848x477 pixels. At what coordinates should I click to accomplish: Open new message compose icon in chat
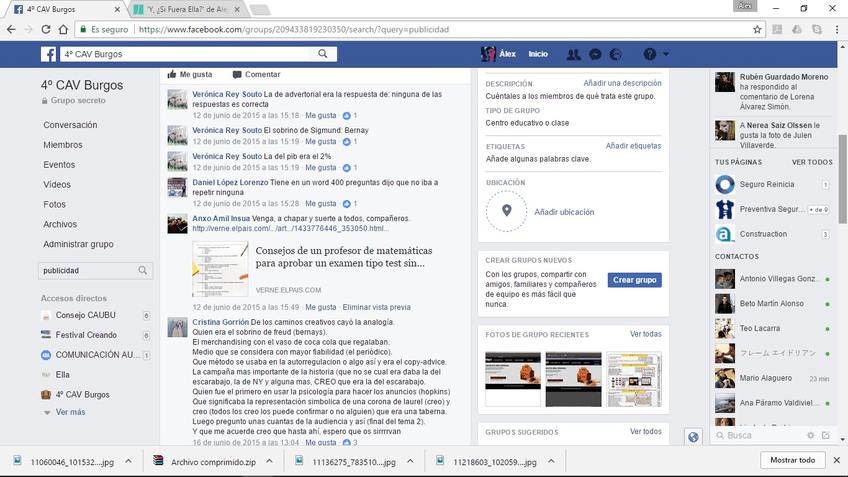tap(826, 435)
